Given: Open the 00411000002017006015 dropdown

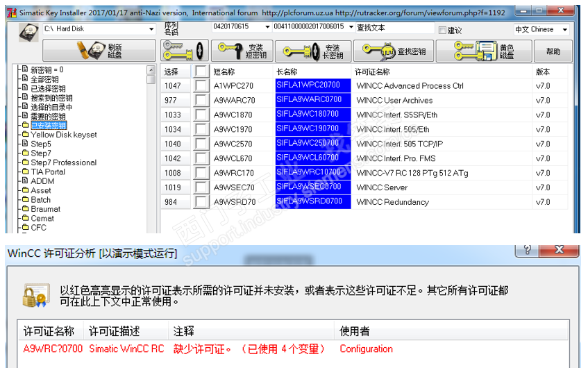Looking at the screenshot, I should [x=351, y=26].
